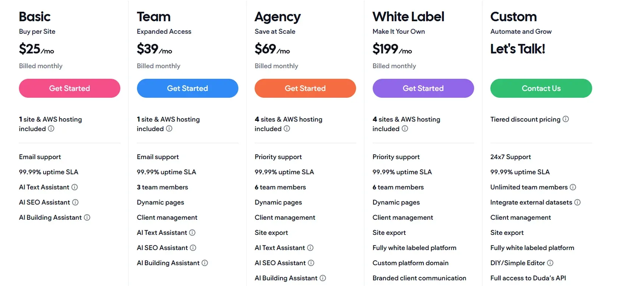
Task: Open info tooltip for Agency hosting included
Action: [x=287, y=128]
